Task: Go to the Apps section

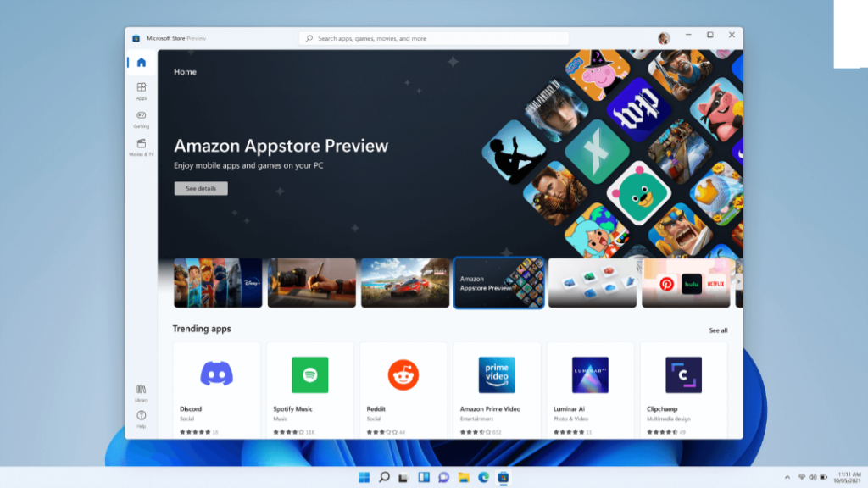Action: point(141,90)
